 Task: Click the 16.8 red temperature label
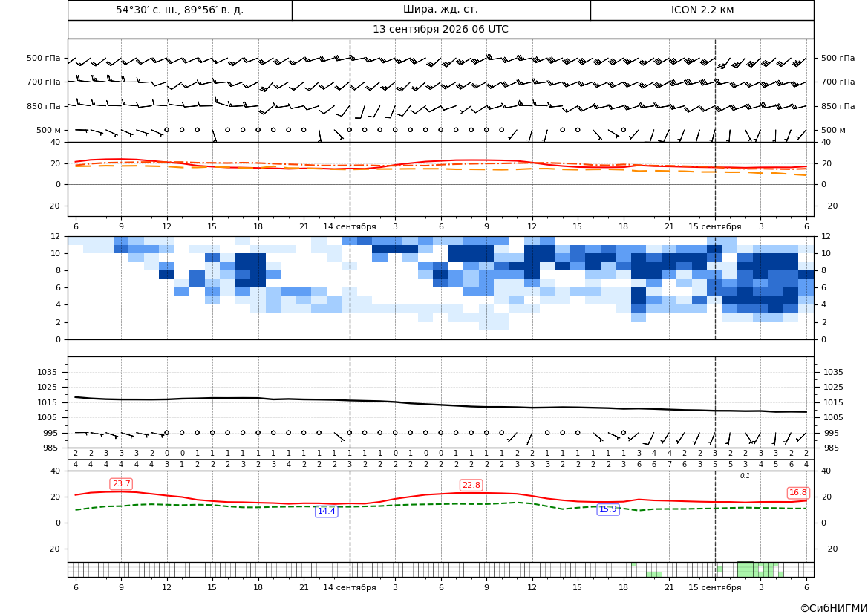(x=797, y=492)
